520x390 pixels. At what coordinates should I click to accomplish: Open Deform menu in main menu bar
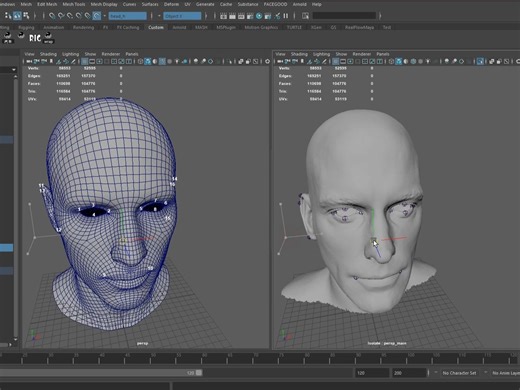click(171, 4)
